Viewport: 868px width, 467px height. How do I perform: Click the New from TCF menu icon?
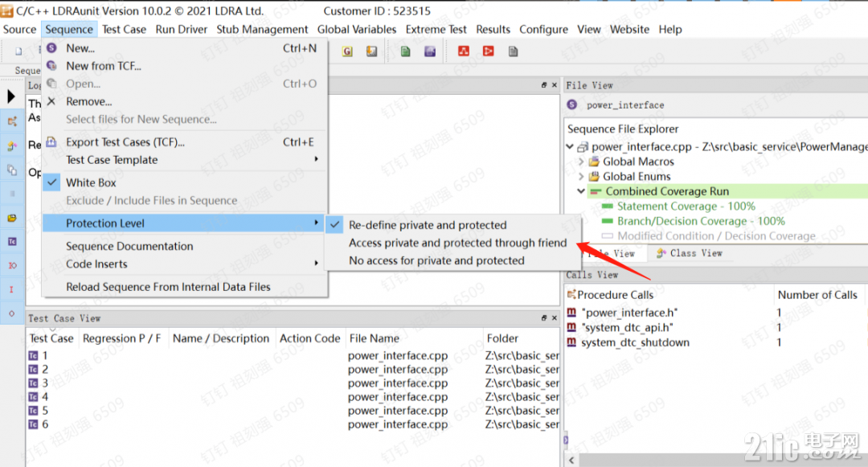(x=51, y=66)
